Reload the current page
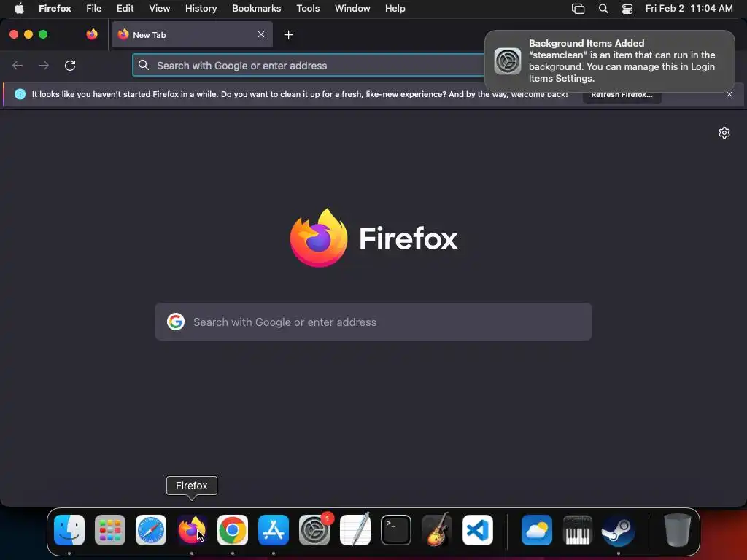Viewport: 747px width, 560px height. tap(70, 66)
